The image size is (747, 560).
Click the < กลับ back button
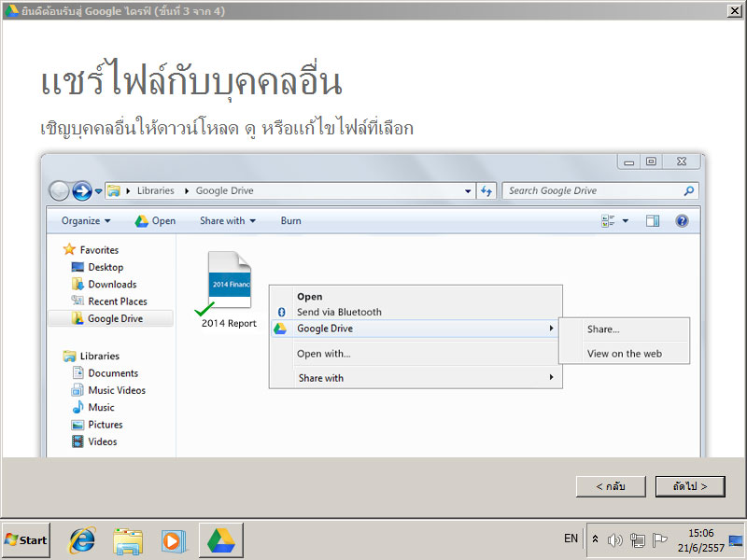(611, 486)
